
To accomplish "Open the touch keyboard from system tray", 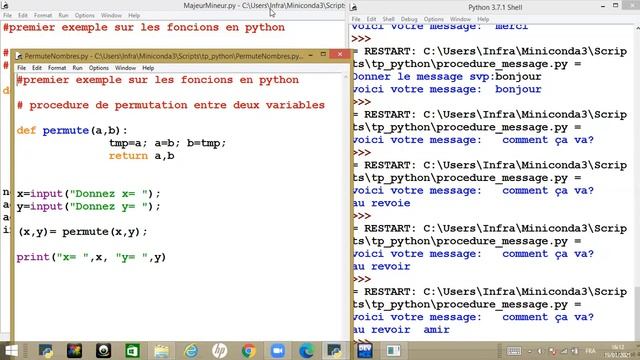I will coord(514,351).
